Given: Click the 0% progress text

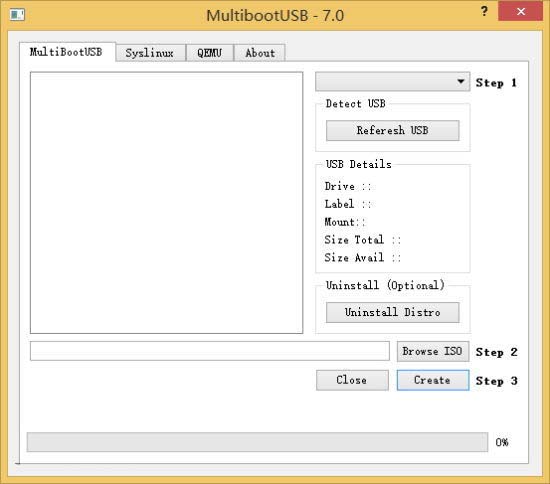Looking at the screenshot, I should [502, 442].
